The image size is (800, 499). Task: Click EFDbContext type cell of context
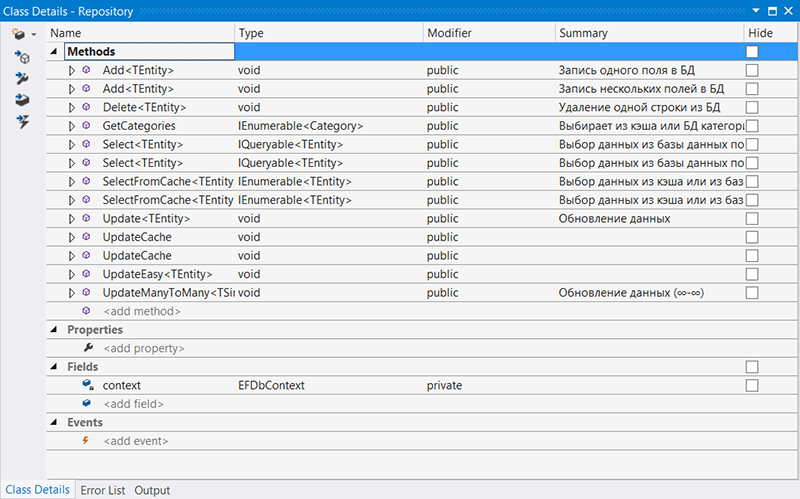271,385
